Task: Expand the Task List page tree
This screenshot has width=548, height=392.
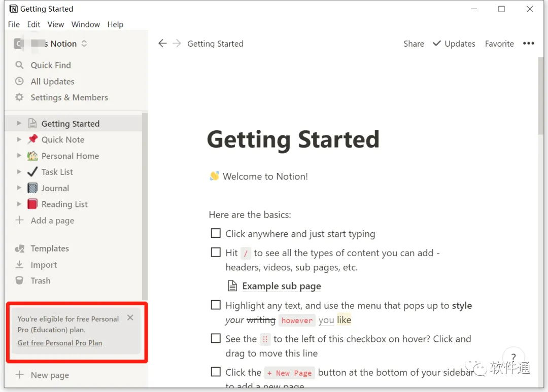Action: [19, 171]
